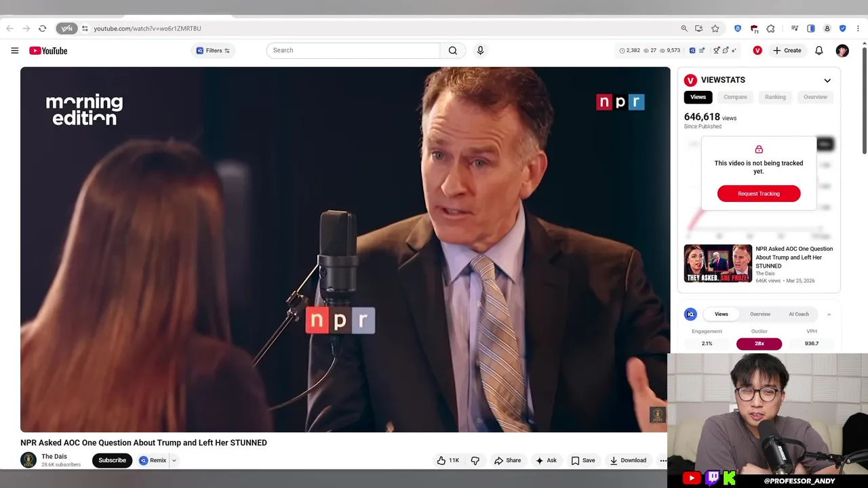Toggle the VPN badge in address bar
Image resolution: width=868 pixels, height=488 pixels.
[66, 28]
